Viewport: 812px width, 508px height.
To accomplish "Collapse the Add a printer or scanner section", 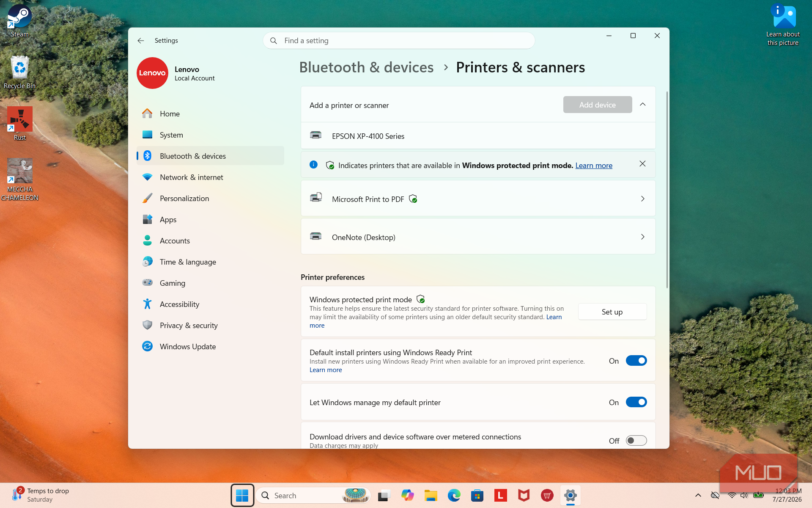I will [x=643, y=105].
